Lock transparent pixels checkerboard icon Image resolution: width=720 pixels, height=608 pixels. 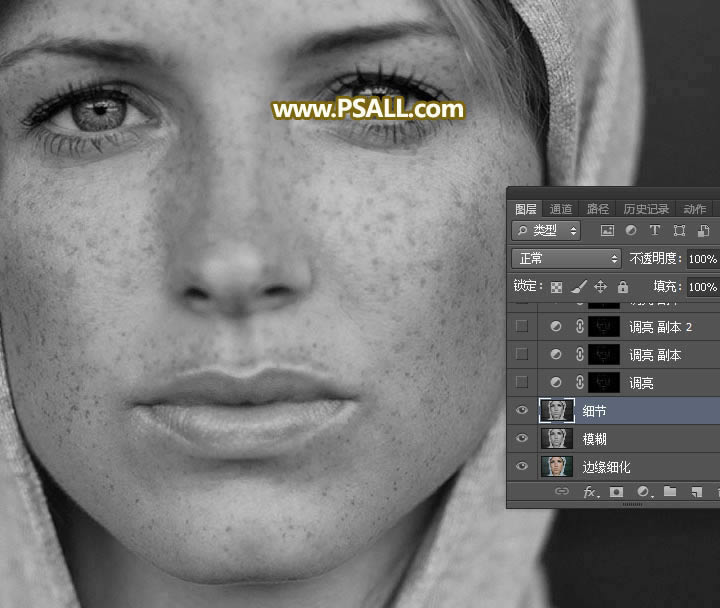[x=556, y=287]
